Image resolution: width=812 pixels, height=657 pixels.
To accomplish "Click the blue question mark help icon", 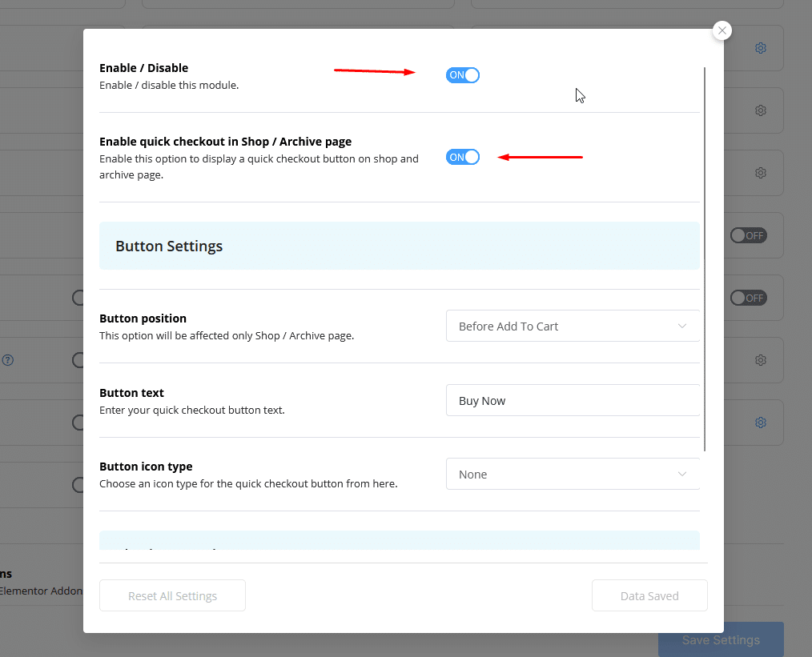I will tap(7, 360).
